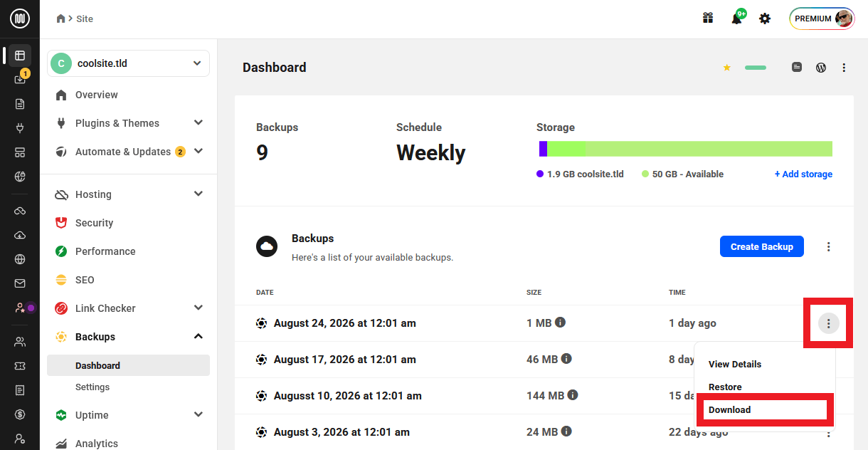Open the group users icon in left rail

(x=20, y=342)
